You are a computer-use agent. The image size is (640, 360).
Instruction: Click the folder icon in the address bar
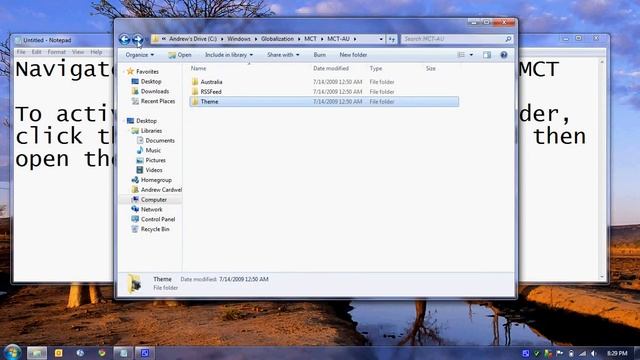click(x=156, y=39)
